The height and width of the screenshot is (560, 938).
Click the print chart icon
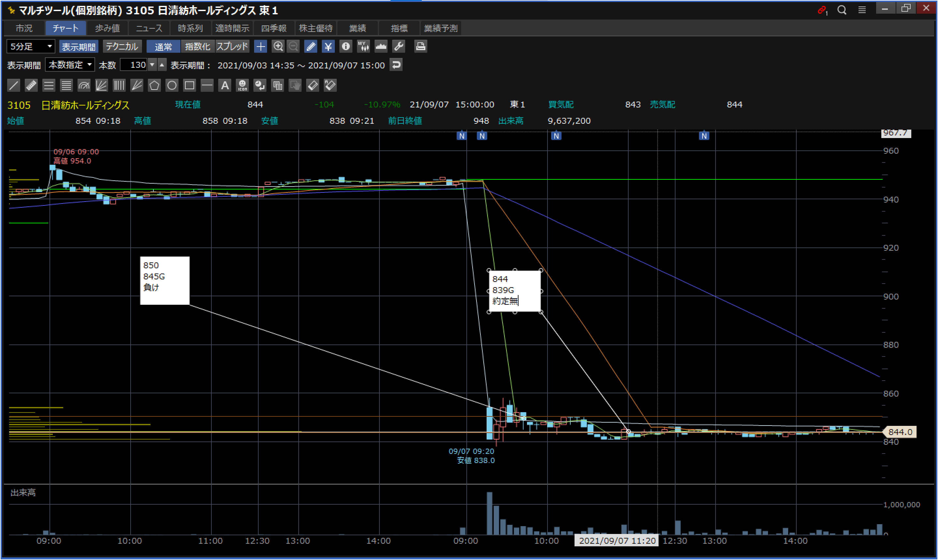[x=420, y=47]
